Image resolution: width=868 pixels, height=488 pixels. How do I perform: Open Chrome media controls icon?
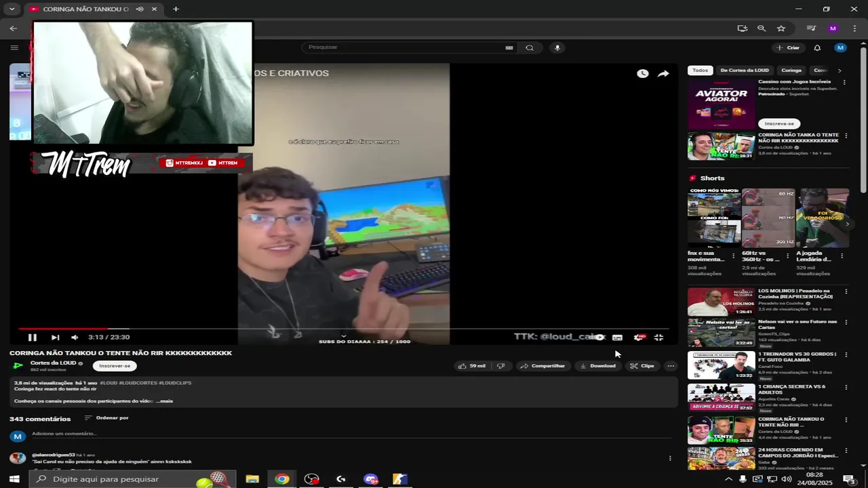pos(811,28)
